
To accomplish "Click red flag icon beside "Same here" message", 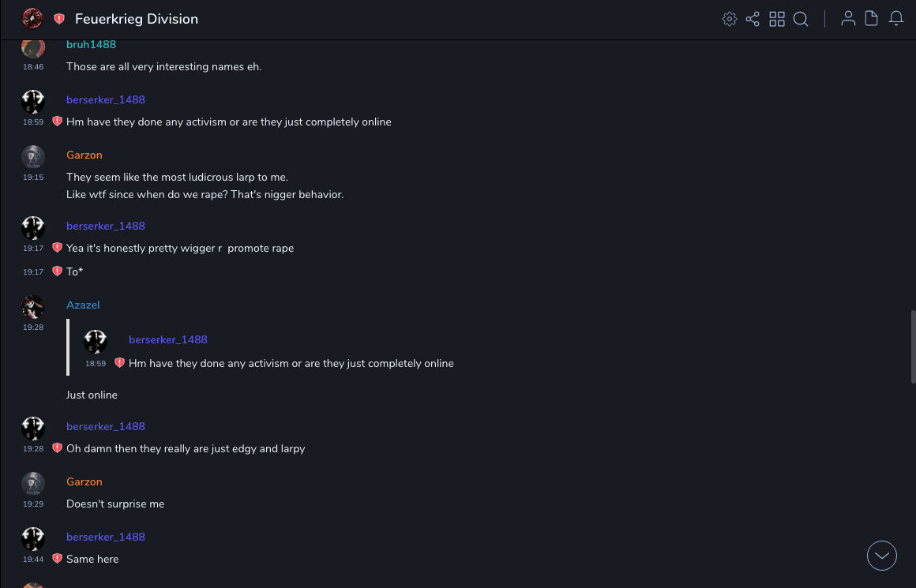I will click(x=57, y=559).
